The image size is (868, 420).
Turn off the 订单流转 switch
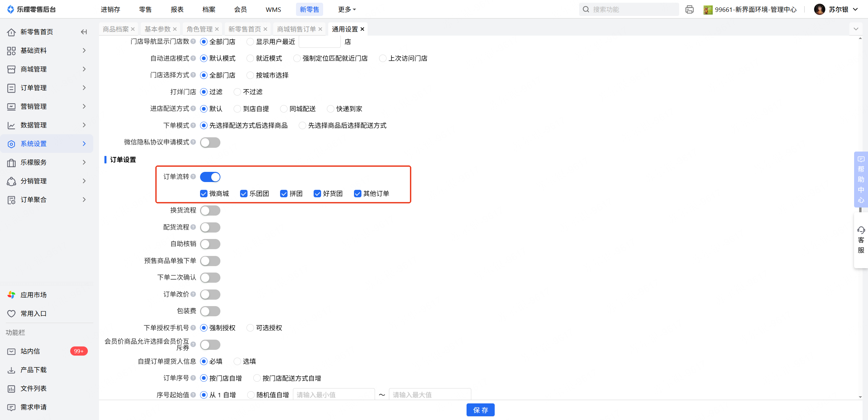(210, 177)
